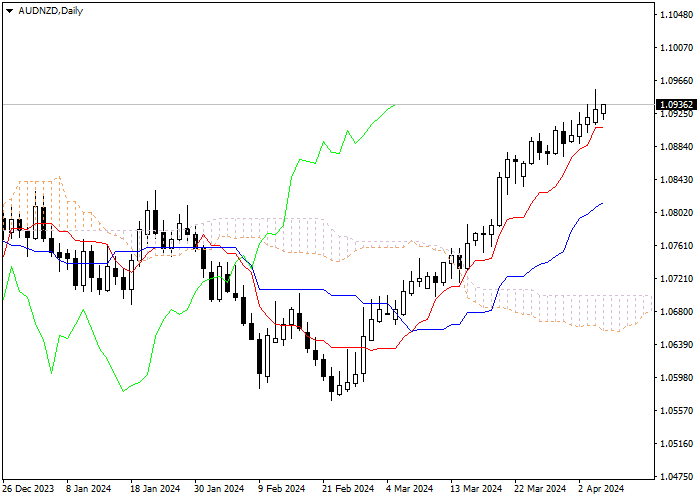Click the 1.07610 price scale value
Screen dimensions: 700x500
(676, 246)
